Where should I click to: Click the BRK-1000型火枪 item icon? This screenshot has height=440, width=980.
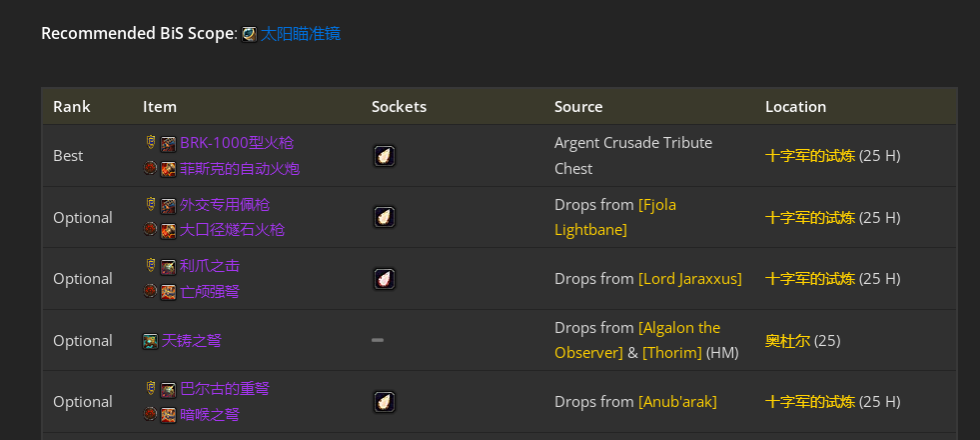[x=168, y=144]
